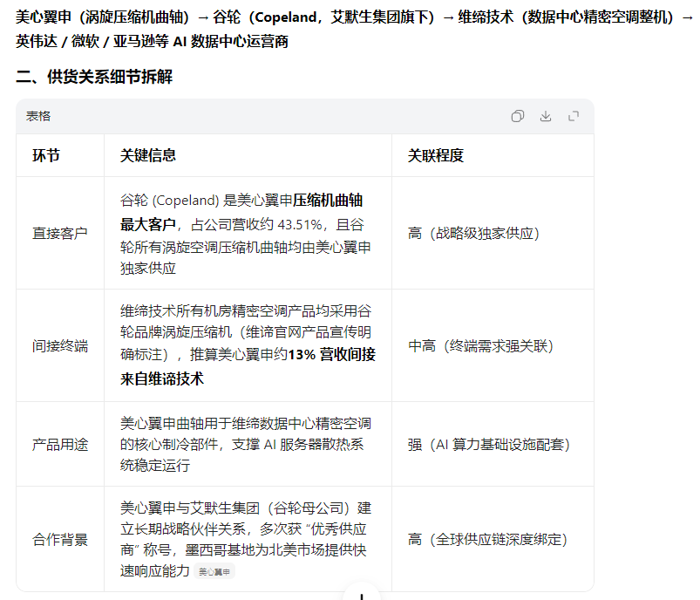The image size is (700, 600).
Task: Click the bold text 13% 营收间接来自维谛技术
Action: point(248,367)
